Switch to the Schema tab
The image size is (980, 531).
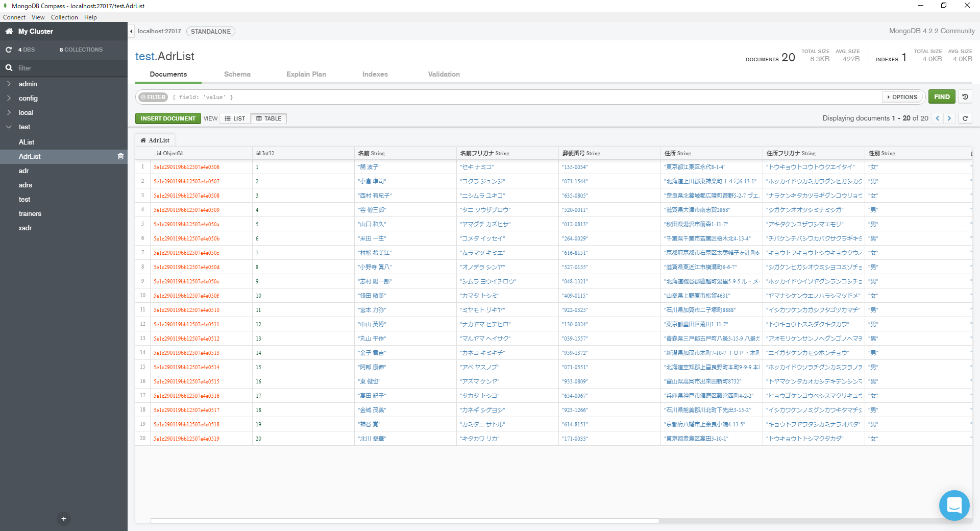pyautogui.click(x=237, y=74)
